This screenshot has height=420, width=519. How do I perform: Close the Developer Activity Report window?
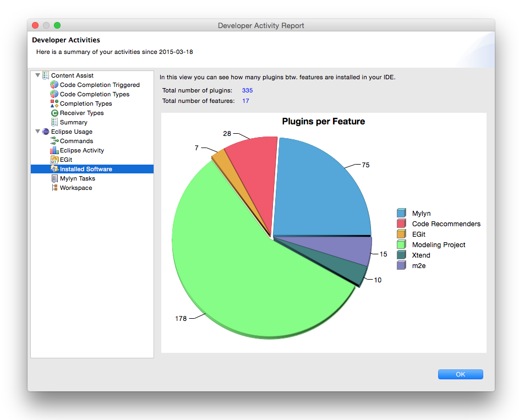pyautogui.click(x=35, y=25)
